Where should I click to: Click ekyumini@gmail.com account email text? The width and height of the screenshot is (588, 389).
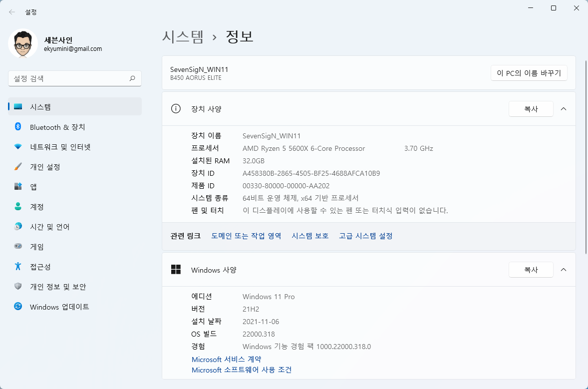73,49
